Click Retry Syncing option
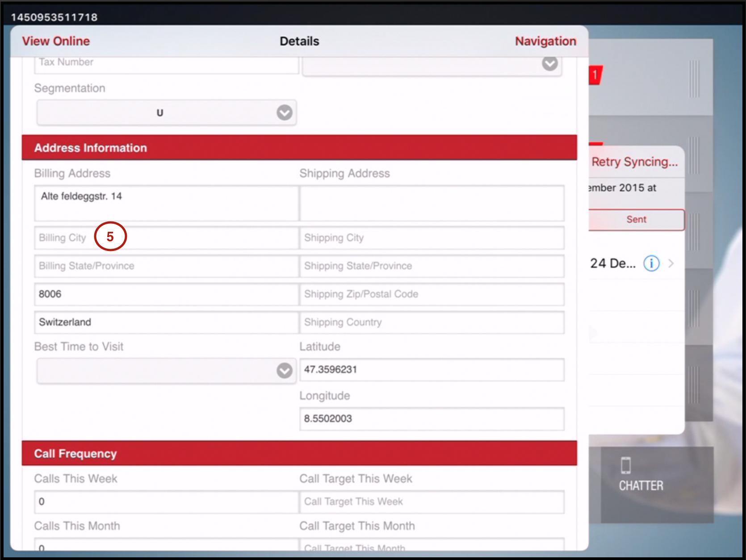 pos(634,162)
